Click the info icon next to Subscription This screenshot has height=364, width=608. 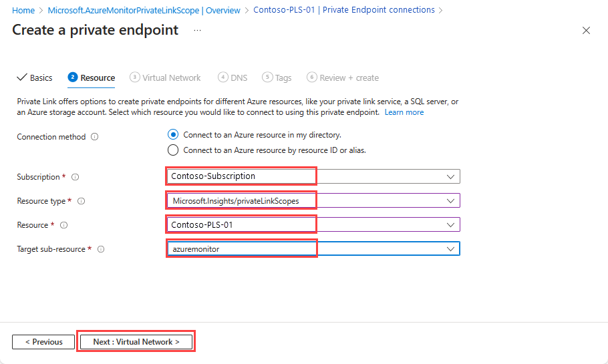coord(75,177)
